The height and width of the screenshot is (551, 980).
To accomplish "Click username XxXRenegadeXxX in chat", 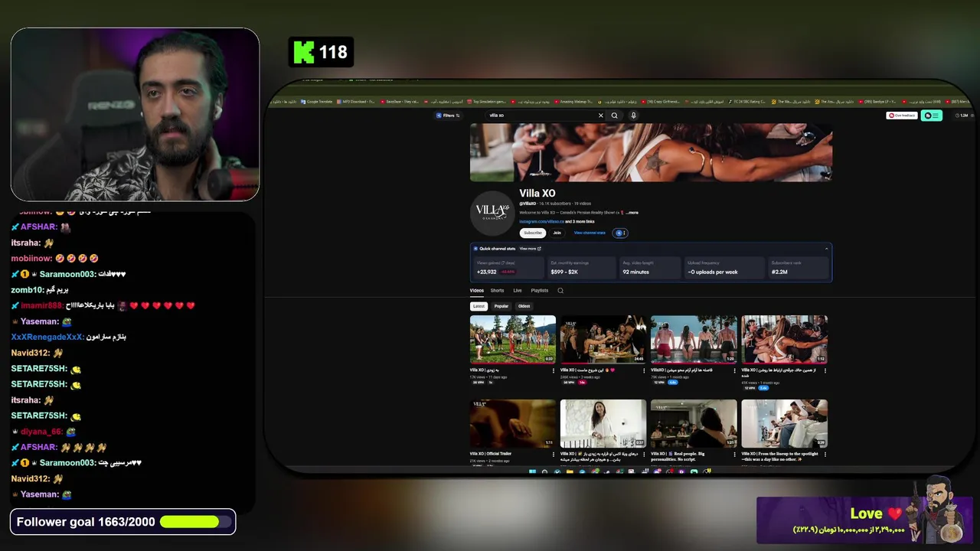I will click(47, 337).
